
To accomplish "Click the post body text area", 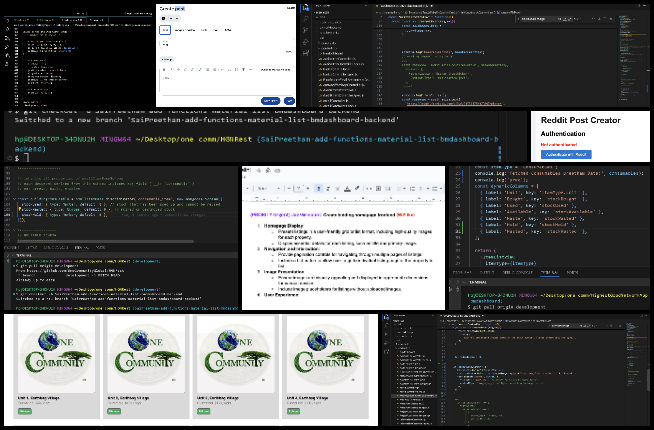I will [226, 83].
